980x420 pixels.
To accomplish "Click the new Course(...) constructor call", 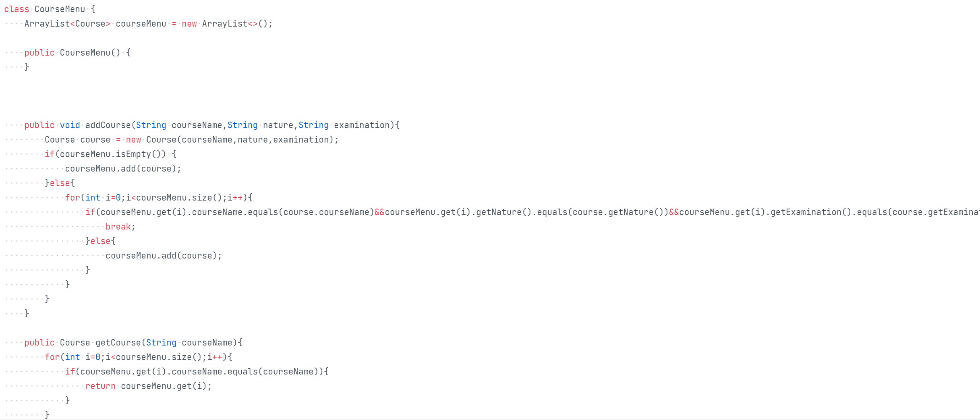I will point(161,140).
